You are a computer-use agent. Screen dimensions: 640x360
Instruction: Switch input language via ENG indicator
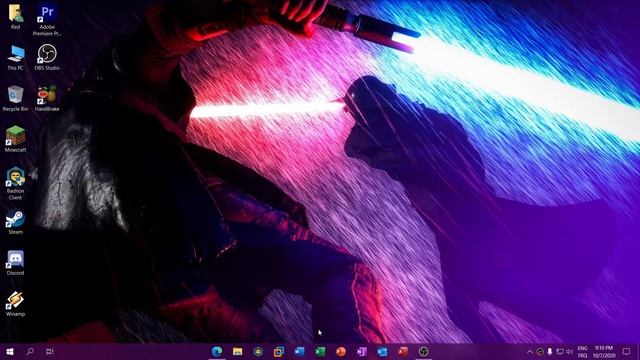click(x=582, y=351)
